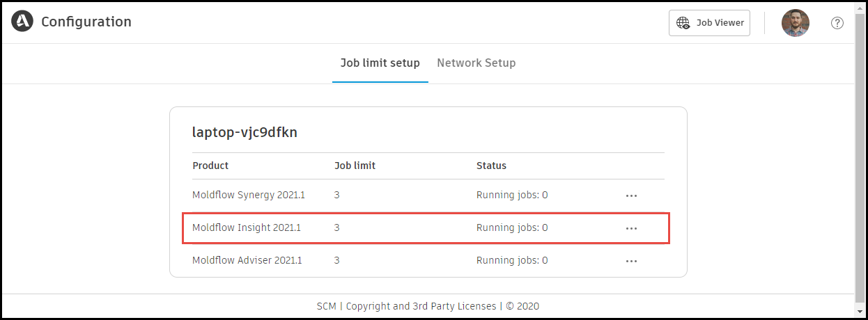The height and width of the screenshot is (320, 868).
Task: Switch to the Network Setup tab
Action: click(x=476, y=63)
